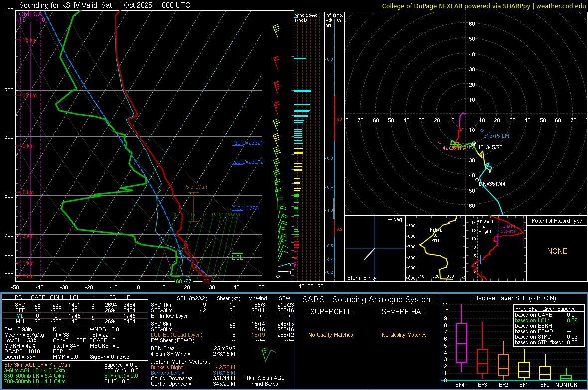
Task: Click the Storm Slinky label
Action: [x=361, y=278]
